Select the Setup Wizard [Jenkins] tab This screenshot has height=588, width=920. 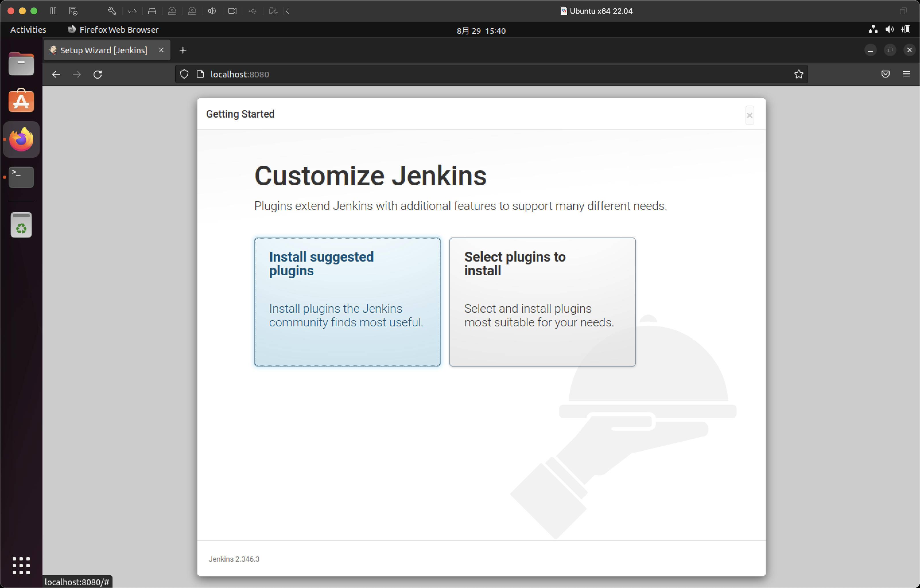click(107, 50)
